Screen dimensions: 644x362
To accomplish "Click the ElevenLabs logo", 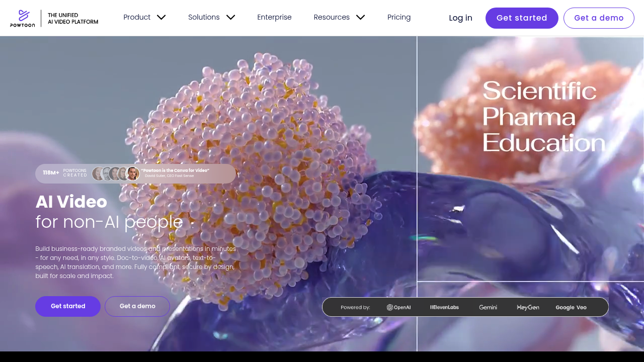I will click(444, 307).
